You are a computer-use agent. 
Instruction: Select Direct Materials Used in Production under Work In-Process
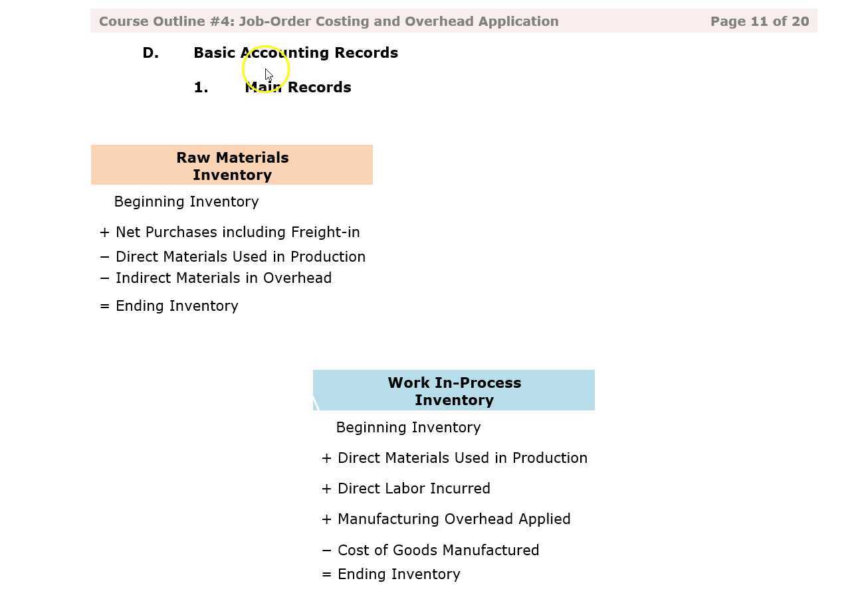click(463, 458)
